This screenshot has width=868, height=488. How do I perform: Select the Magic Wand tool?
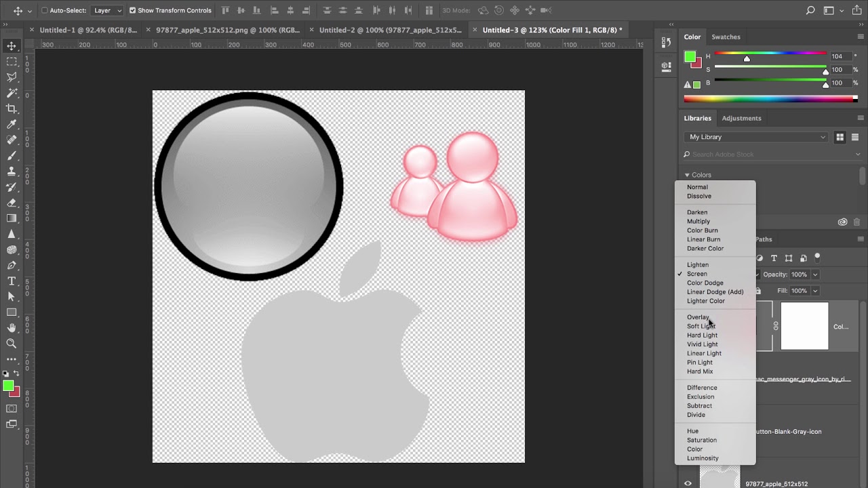tap(12, 93)
